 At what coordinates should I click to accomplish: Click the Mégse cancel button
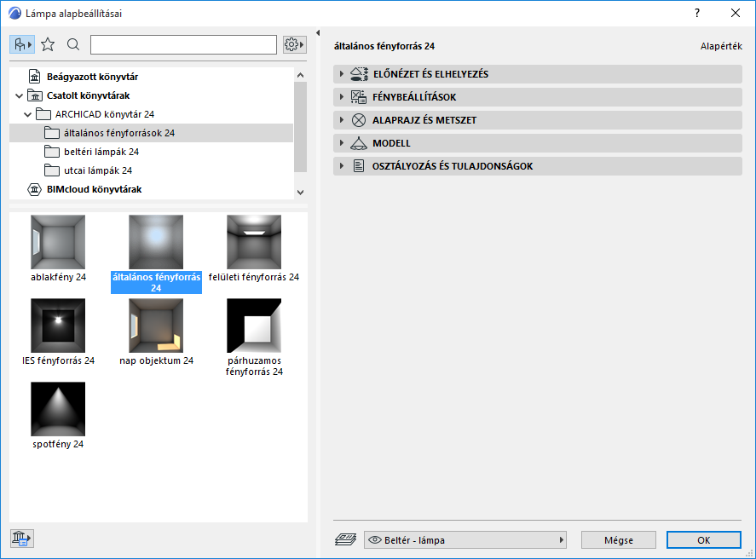[619, 540]
